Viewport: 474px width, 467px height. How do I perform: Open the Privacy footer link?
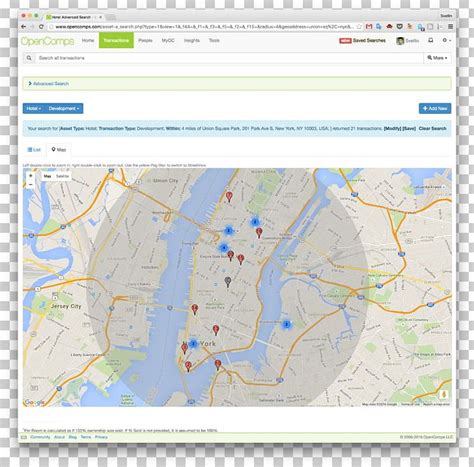pyautogui.click(x=101, y=437)
